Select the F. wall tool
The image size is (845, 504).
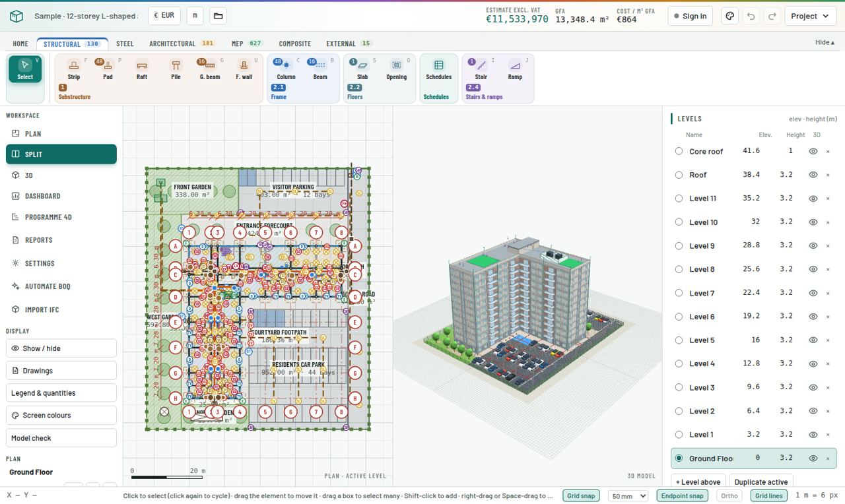pos(244,70)
